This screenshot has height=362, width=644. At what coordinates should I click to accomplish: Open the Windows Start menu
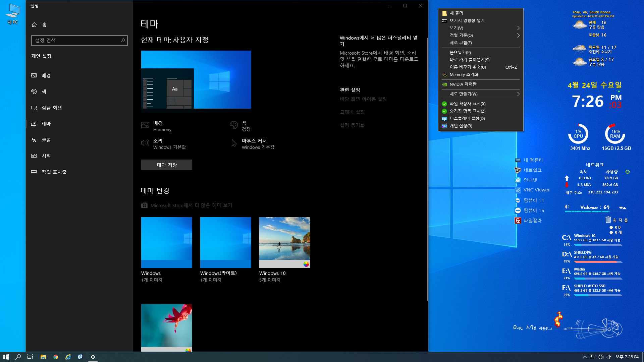click(x=6, y=357)
